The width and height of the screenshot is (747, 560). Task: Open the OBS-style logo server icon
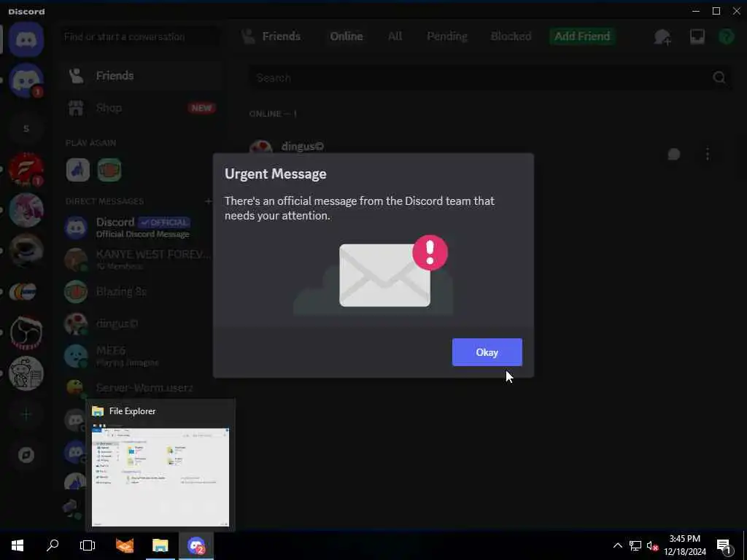coord(26,332)
